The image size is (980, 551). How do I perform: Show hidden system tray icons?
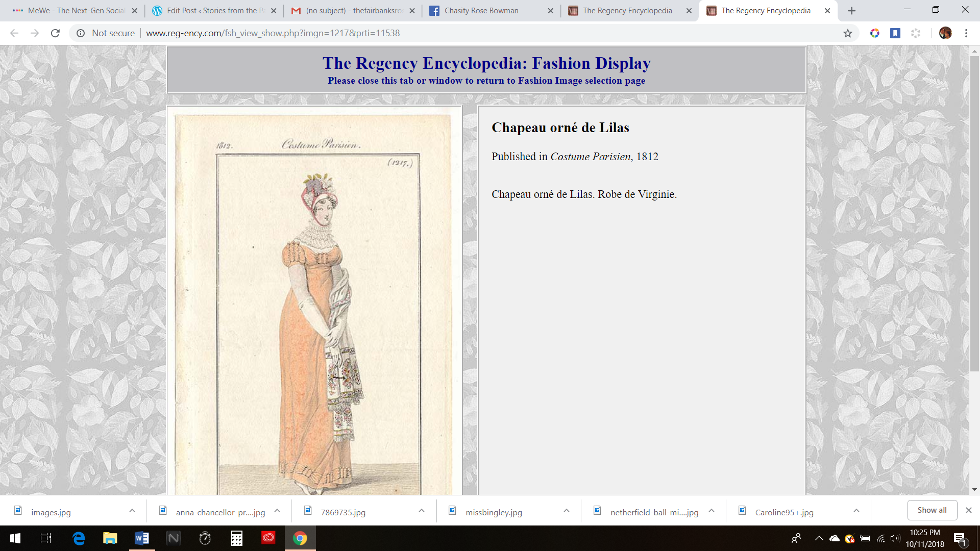click(x=819, y=538)
